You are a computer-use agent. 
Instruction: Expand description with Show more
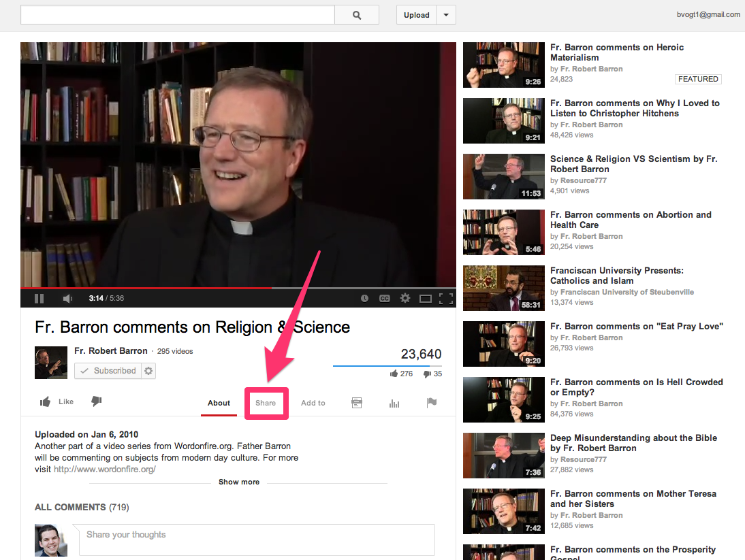[239, 482]
